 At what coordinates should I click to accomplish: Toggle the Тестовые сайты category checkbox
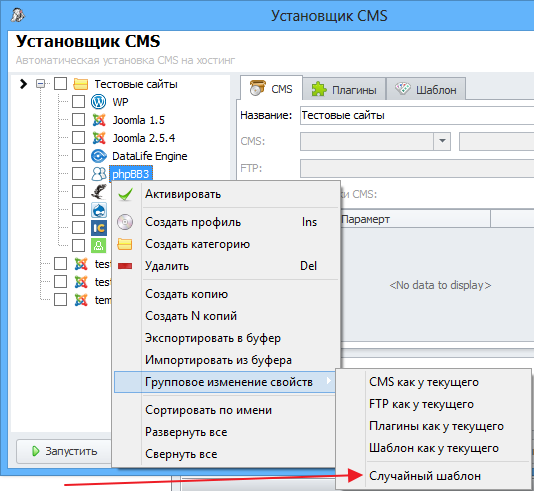(x=60, y=83)
